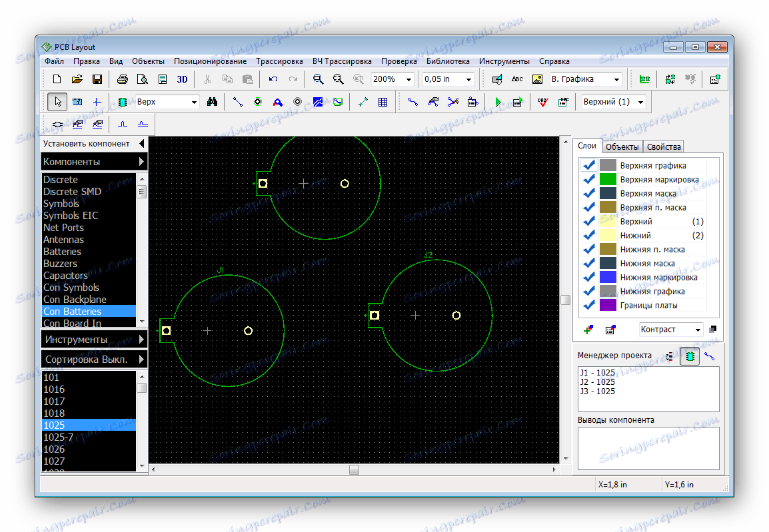This screenshot has height=532, width=769.
Task: Toggle the Нижняя маска layer checkbox
Action: click(x=589, y=263)
